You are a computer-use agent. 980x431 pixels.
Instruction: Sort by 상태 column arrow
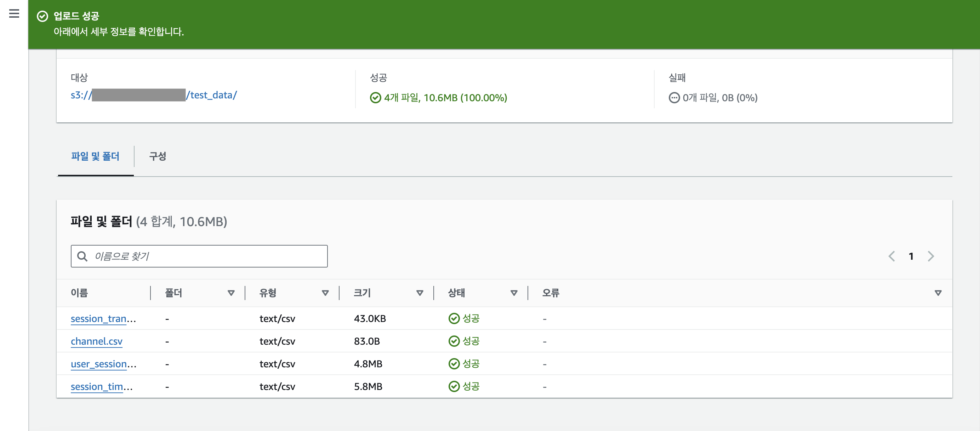tap(514, 293)
